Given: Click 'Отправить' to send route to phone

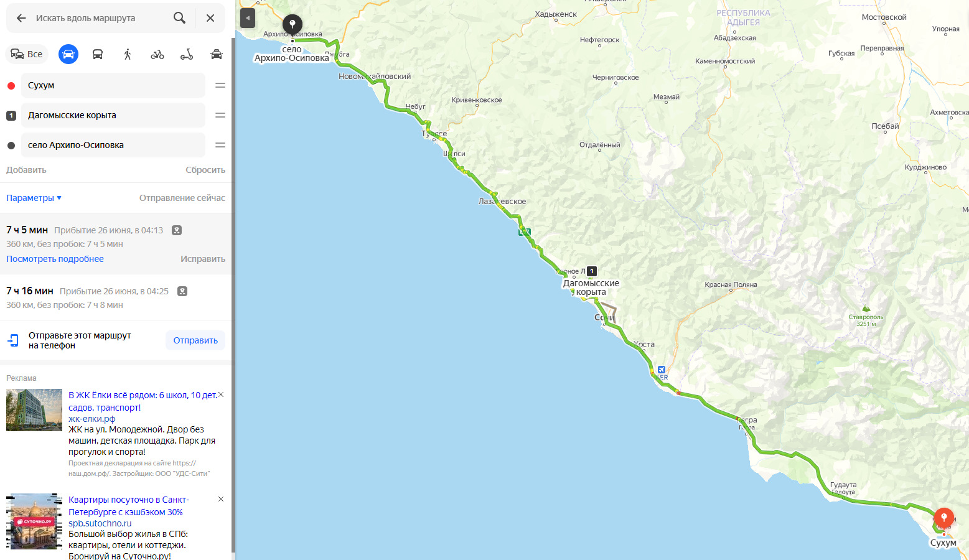Looking at the screenshot, I should click(x=195, y=340).
